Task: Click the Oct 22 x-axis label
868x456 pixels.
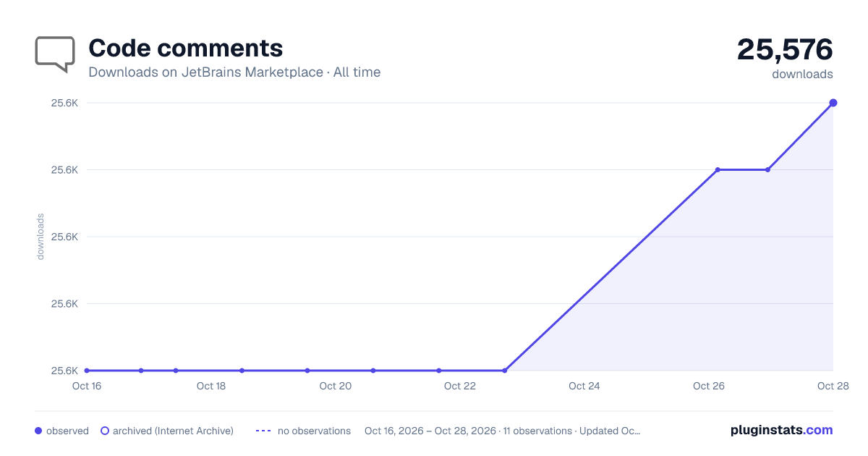Action: click(460, 386)
